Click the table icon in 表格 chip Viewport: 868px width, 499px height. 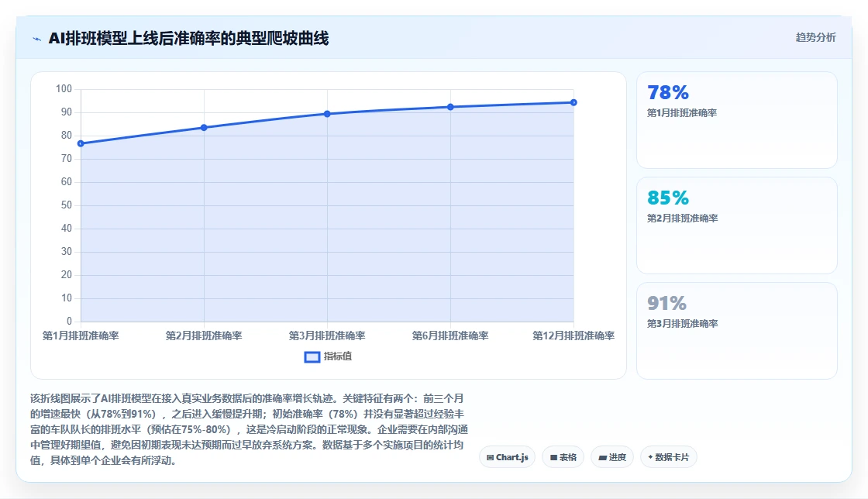coord(553,457)
